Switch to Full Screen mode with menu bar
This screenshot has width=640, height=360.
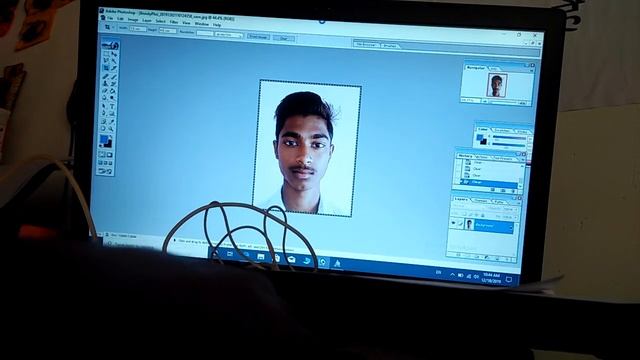pyautogui.click(x=106, y=163)
